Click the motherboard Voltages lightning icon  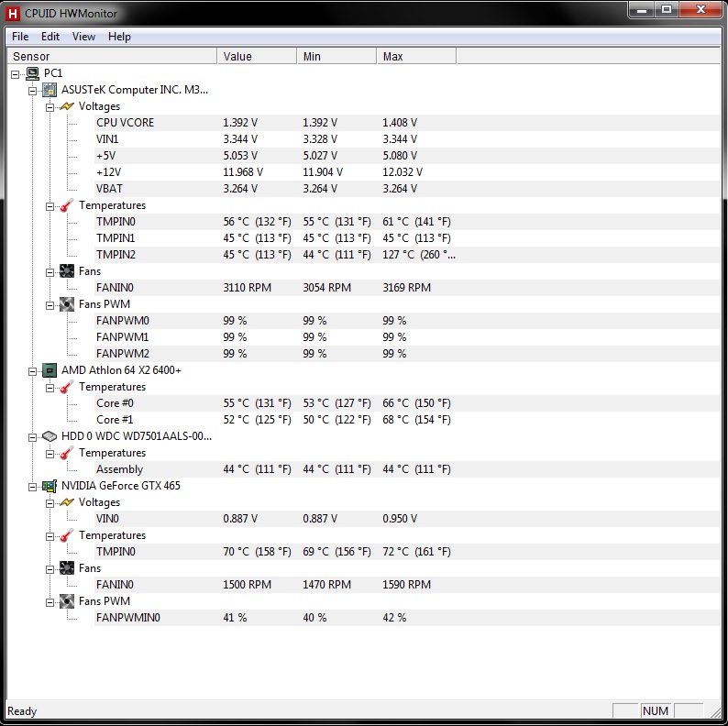coord(67,106)
